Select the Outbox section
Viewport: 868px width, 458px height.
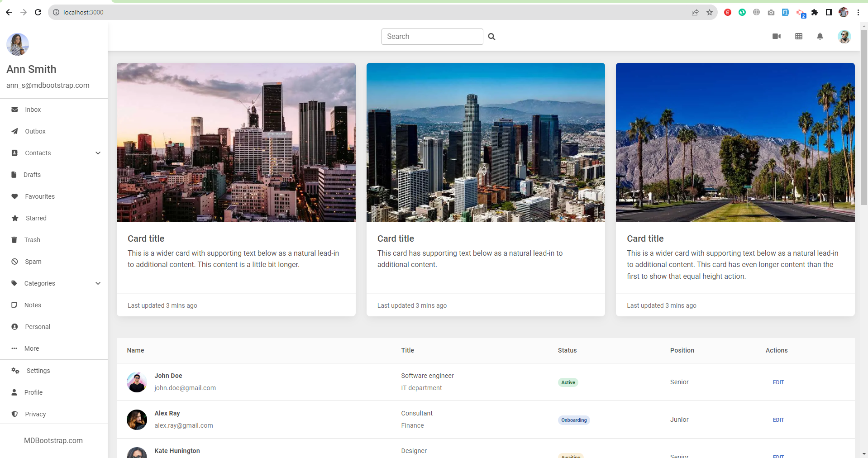pyautogui.click(x=35, y=131)
